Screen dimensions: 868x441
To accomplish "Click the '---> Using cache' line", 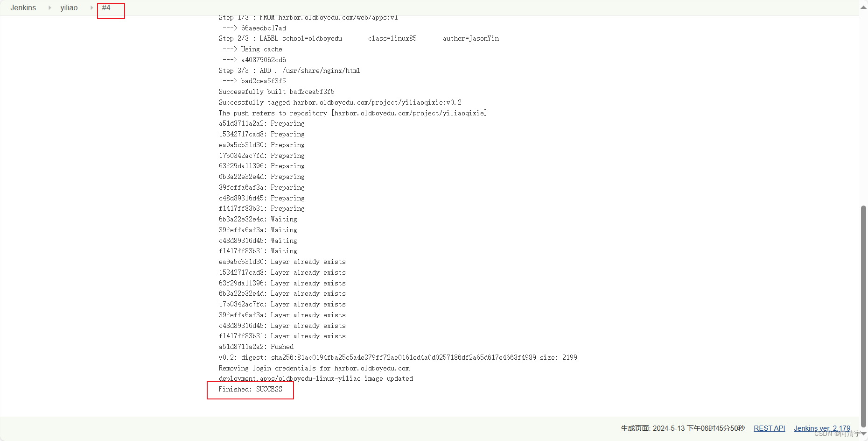I will [252, 49].
